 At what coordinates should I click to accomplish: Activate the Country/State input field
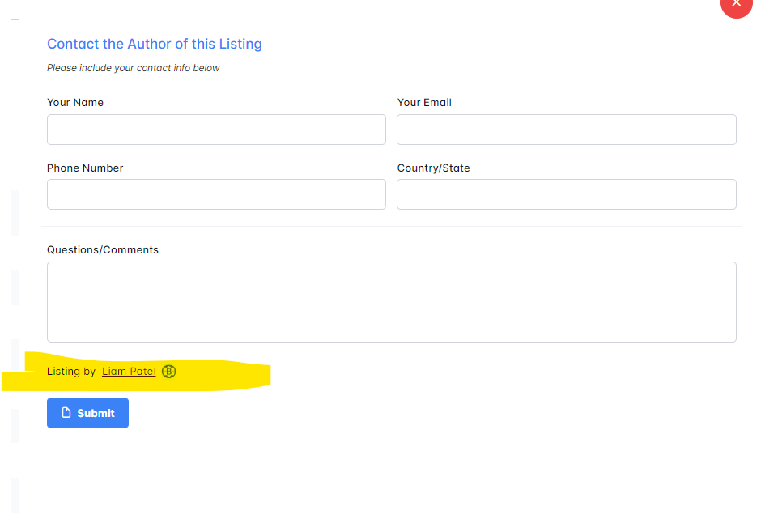pos(566,194)
